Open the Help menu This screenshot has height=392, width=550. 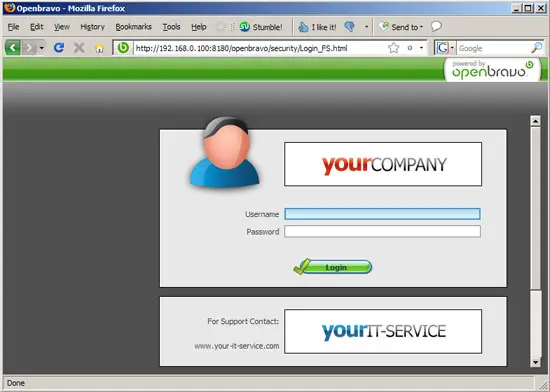[199, 27]
